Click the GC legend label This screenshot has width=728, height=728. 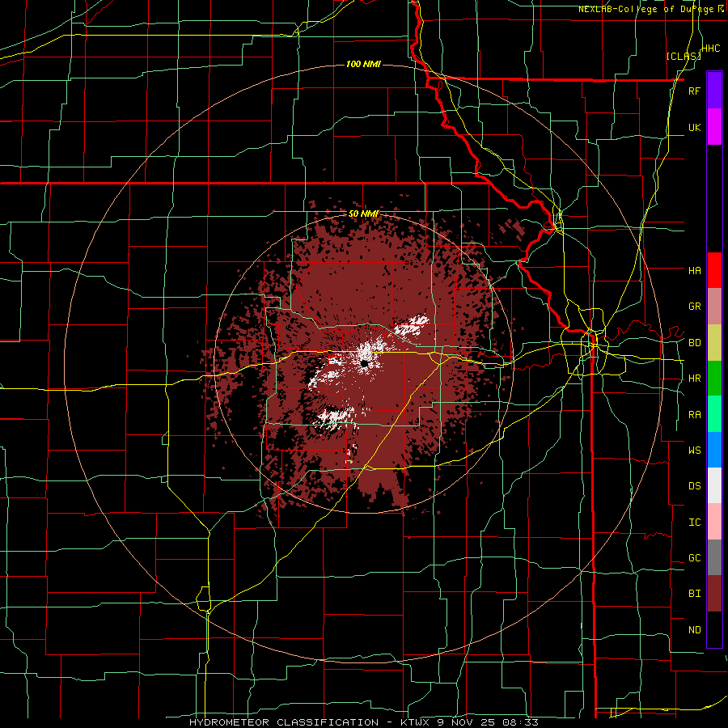694,558
